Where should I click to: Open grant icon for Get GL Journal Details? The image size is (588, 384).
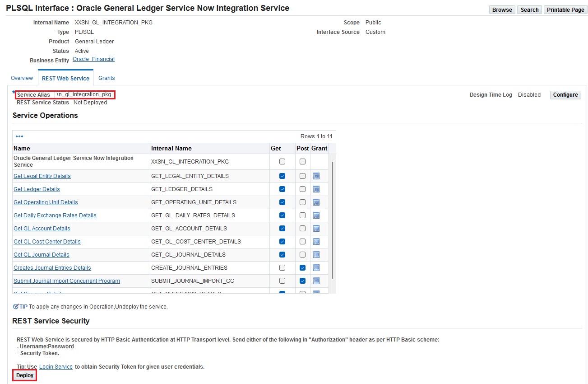[316, 255]
